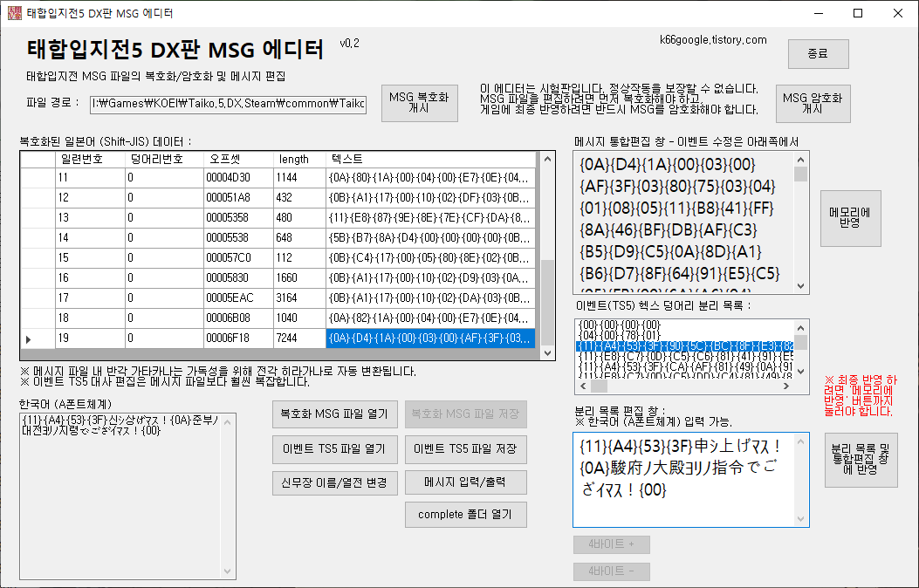Click scroll down arrow of 헥스 덩어리 list
This screenshot has width=919, height=588.
[801, 372]
